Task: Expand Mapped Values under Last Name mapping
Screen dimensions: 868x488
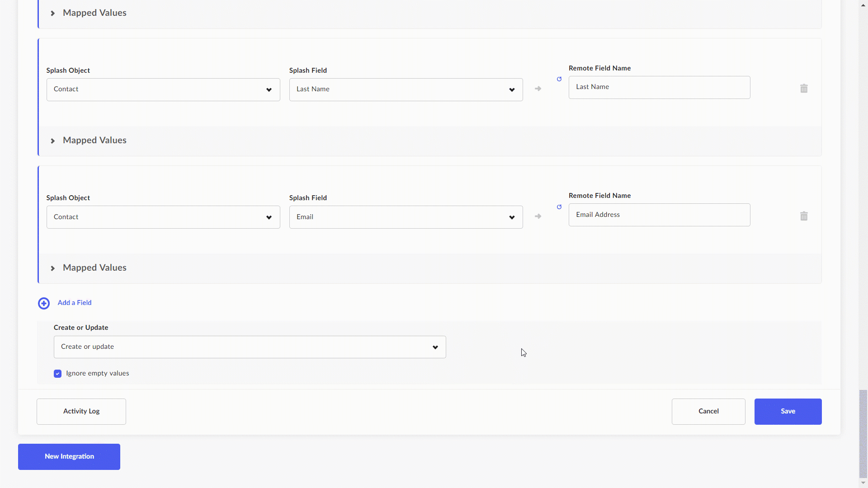Action: point(88,141)
